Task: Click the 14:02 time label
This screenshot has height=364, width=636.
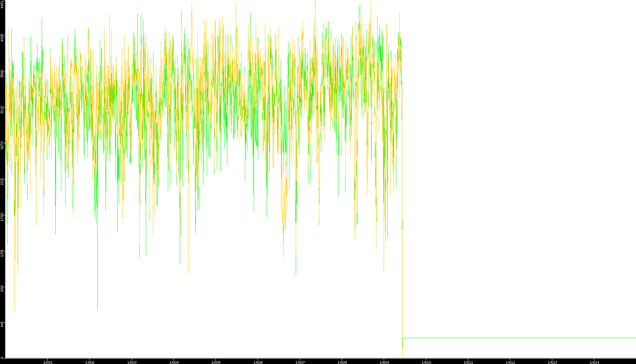Action: (x=90, y=362)
